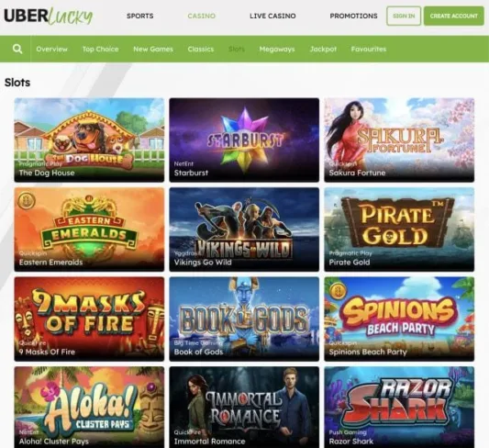Select the Book of Gods tile

244,319
